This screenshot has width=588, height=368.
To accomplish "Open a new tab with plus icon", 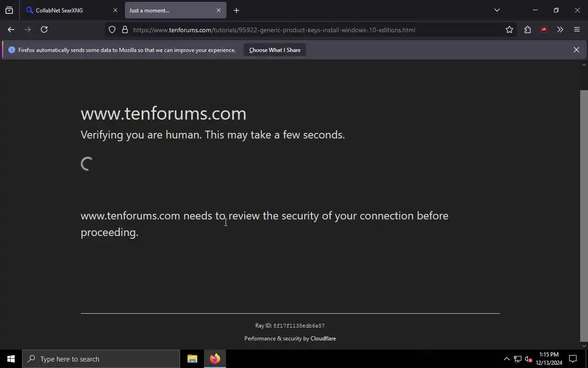I will pos(236,10).
